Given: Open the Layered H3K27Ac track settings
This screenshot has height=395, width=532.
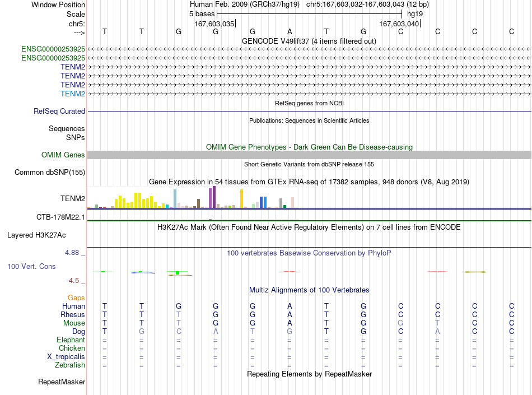Looking at the screenshot, I should pos(36,235).
